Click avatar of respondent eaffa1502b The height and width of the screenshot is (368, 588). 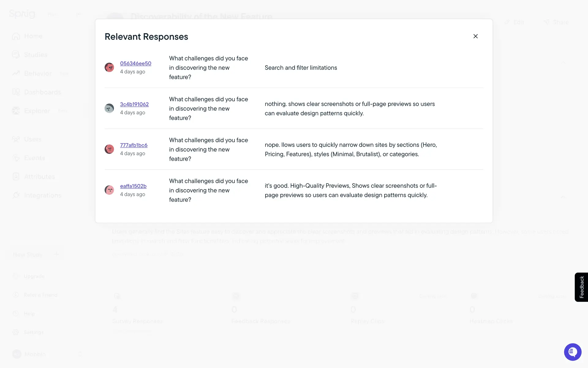pos(109,190)
